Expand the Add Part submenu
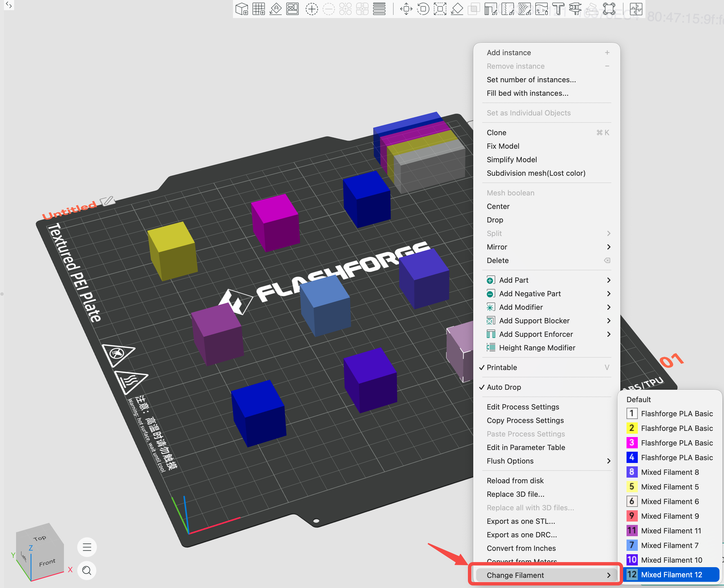Screen dimensions: 724x588 click(x=547, y=280)
